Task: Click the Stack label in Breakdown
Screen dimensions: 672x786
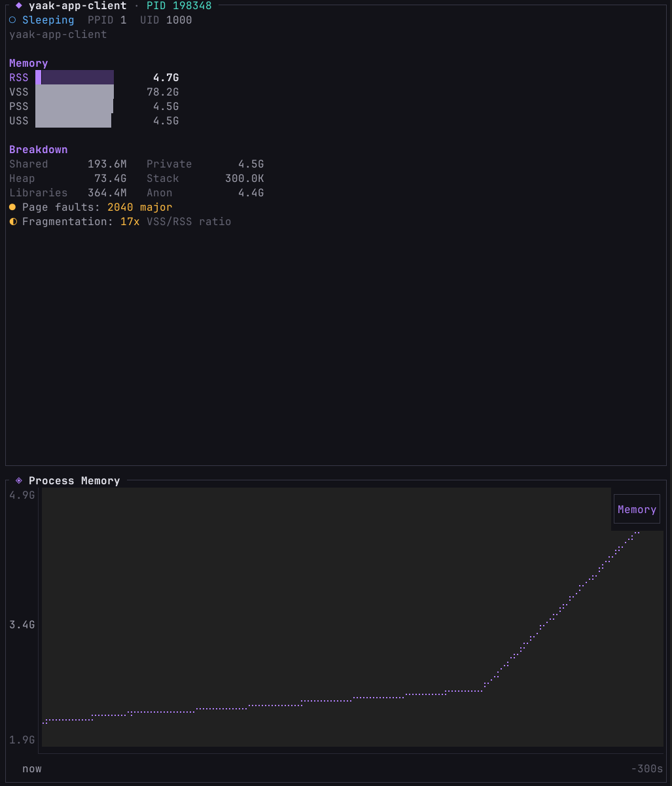Action: pos(163,179)
